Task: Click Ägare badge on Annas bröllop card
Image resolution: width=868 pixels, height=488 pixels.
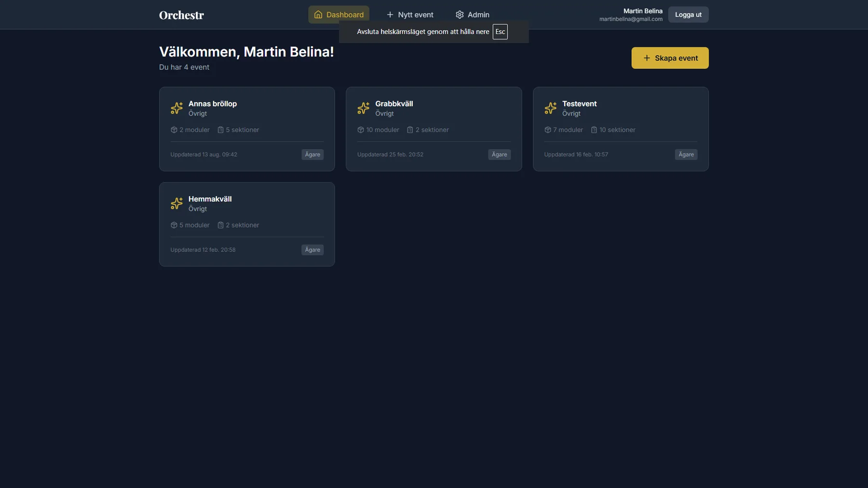Action: (312, 155)
